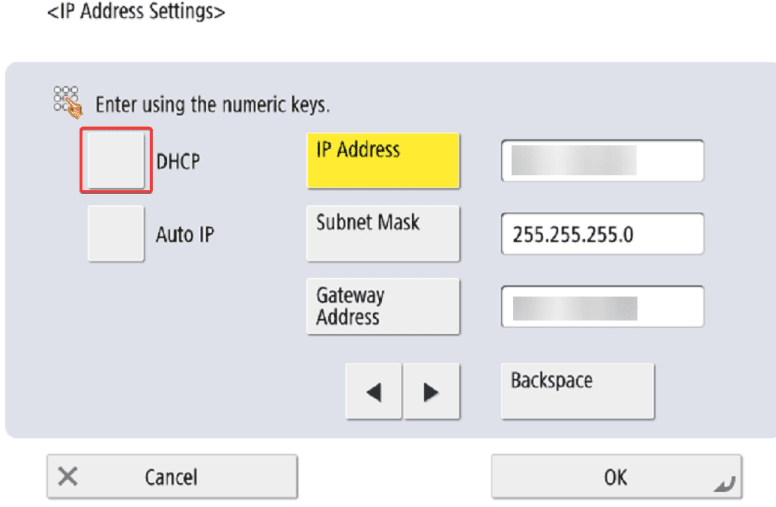Toggle the Auto IP checkbox
776x507 pixels.
(x=116, y=234)
